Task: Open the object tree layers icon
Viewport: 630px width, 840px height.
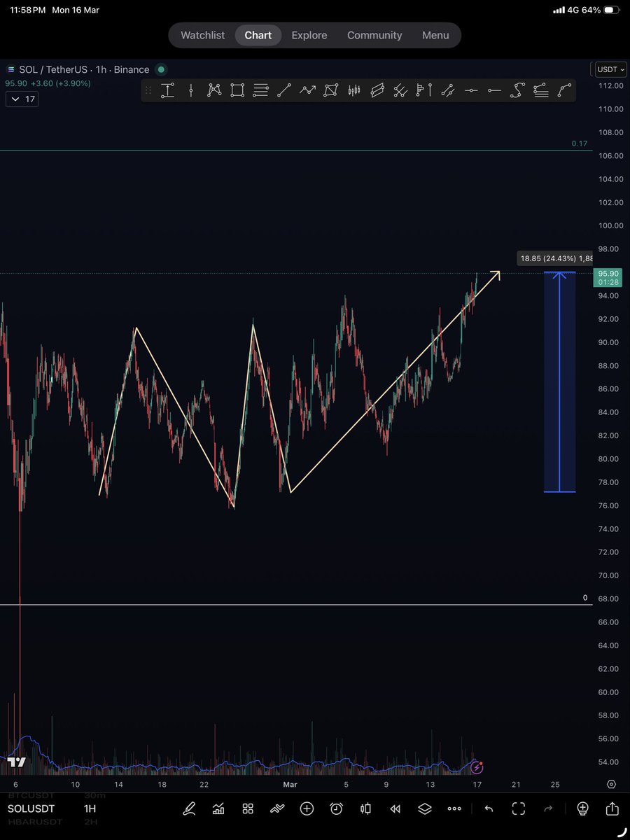Action: (425, 808)
